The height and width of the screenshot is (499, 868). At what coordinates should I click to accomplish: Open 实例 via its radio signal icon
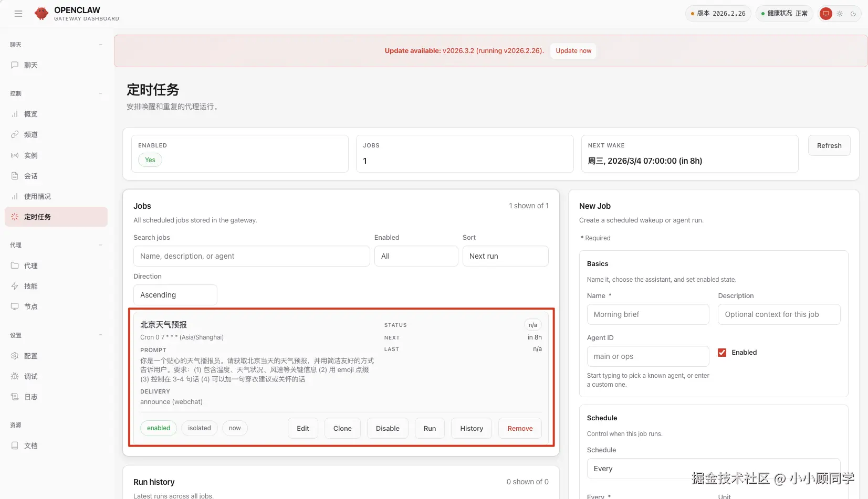click(x=15, y=155)
